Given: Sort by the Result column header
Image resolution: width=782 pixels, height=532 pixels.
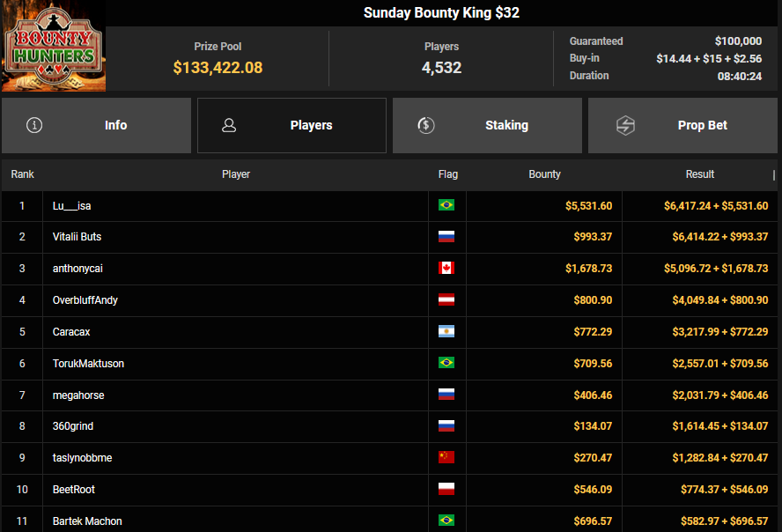Looking at the screenshot, I should [x=700, y=174].
